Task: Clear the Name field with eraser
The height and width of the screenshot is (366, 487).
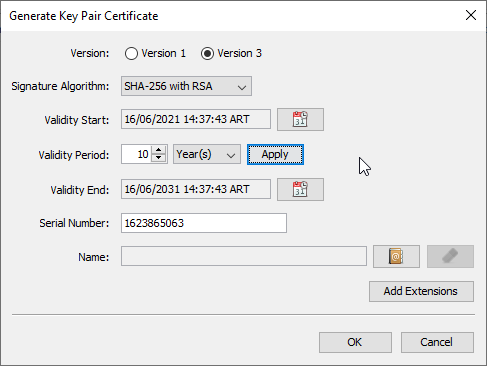Action: 450,257
